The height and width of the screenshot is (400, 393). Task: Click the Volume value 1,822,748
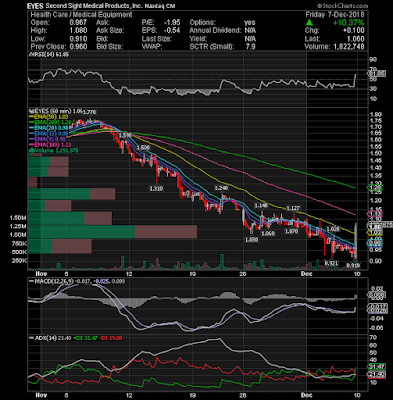coord(349,47)
